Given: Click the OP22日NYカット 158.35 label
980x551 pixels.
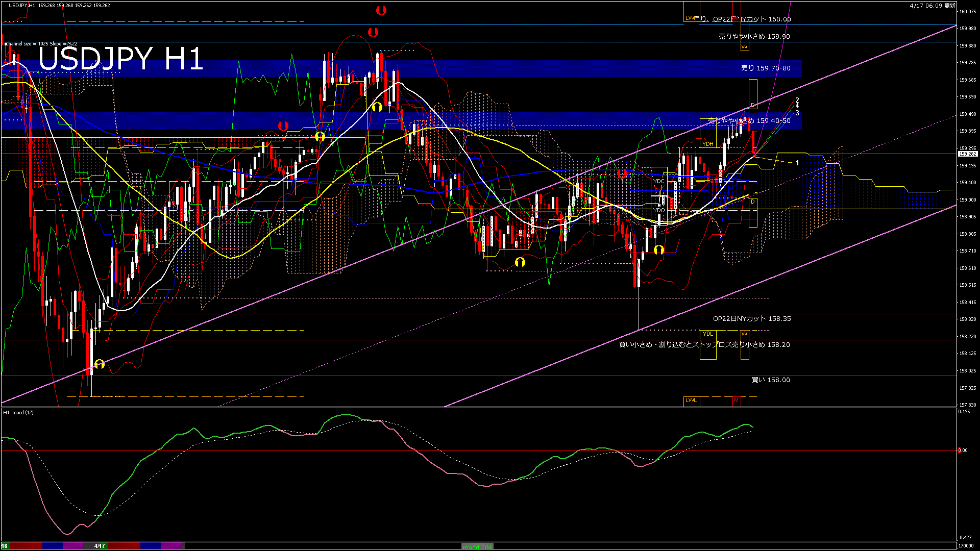Looking at the screenshot, I should coord(751,318).
